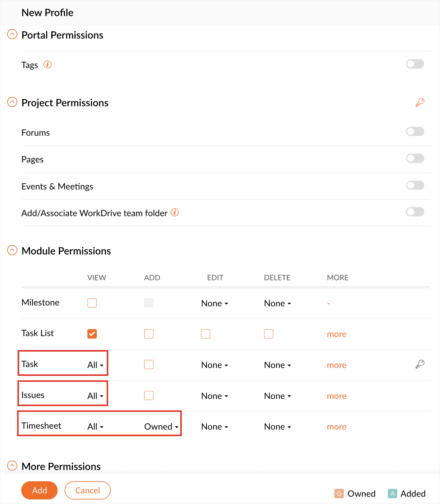
Task: Click the orange Owned legend icon
Action: coord(339,493)
